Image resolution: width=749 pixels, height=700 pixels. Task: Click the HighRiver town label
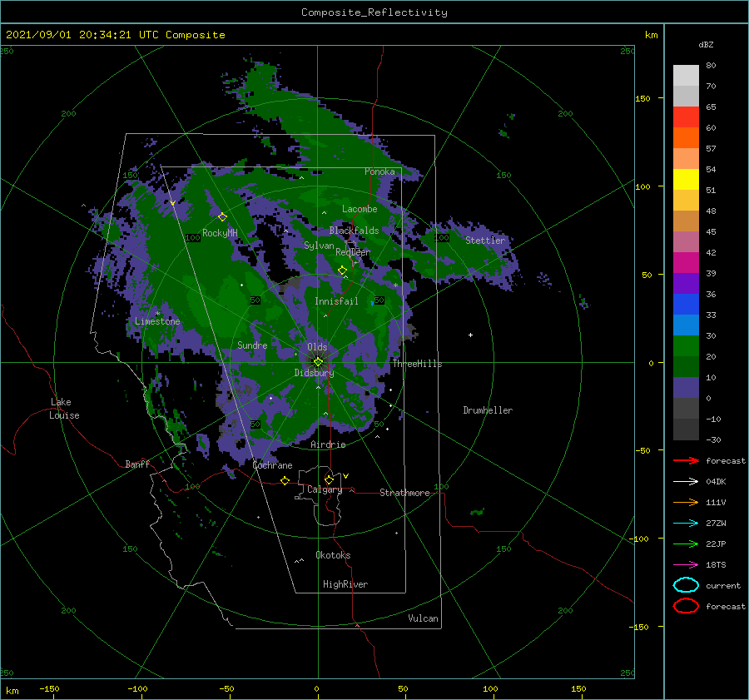345,584
